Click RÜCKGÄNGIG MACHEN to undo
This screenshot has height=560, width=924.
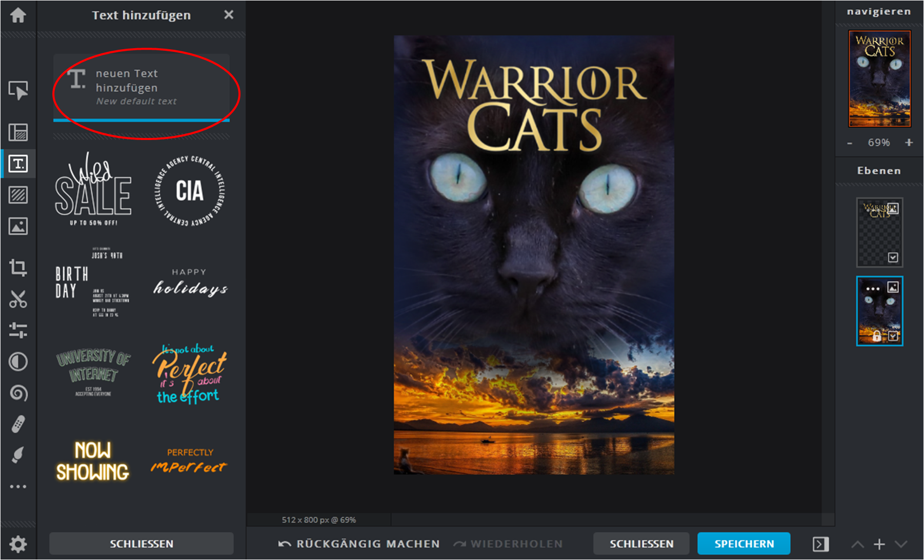tap(359, 544)
